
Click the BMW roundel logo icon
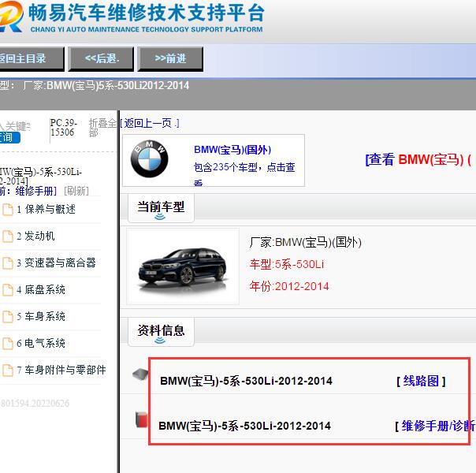150,159
